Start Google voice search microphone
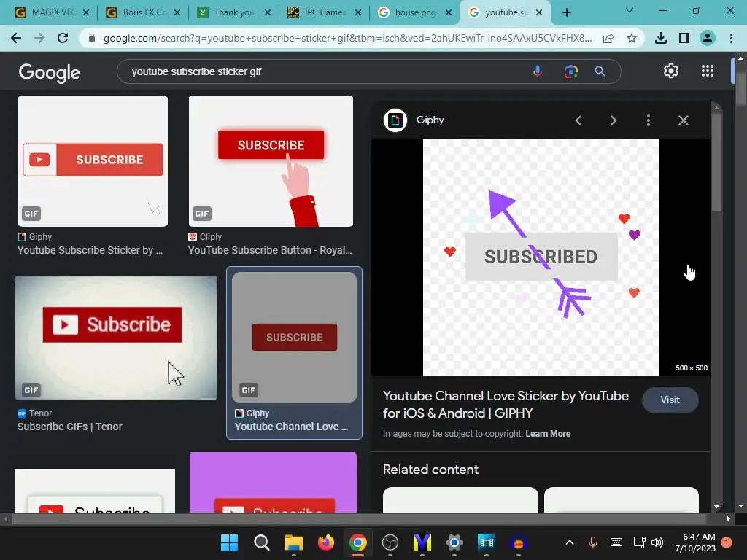Image resolution: width=747 pixels, height=560 pixels. (538, 71)
